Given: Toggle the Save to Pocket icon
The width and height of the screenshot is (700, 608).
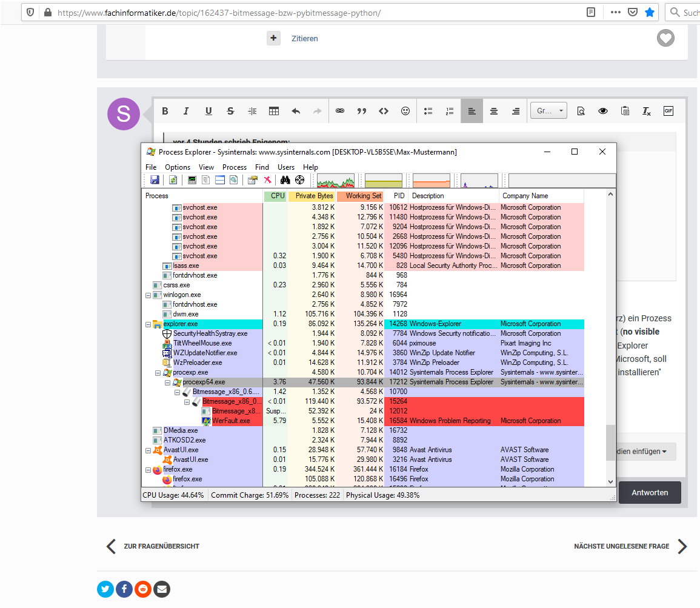Looking at the screenshot, I should coord(633,13).
